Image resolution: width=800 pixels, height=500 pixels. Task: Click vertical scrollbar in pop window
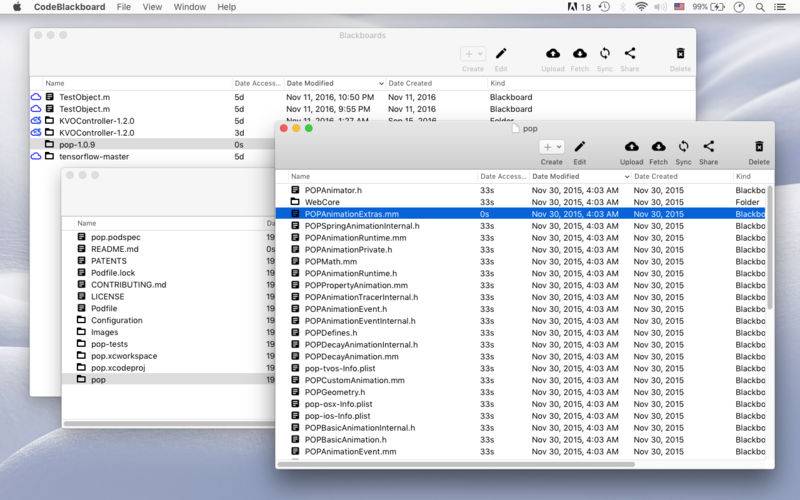click(x=770, y=248)
